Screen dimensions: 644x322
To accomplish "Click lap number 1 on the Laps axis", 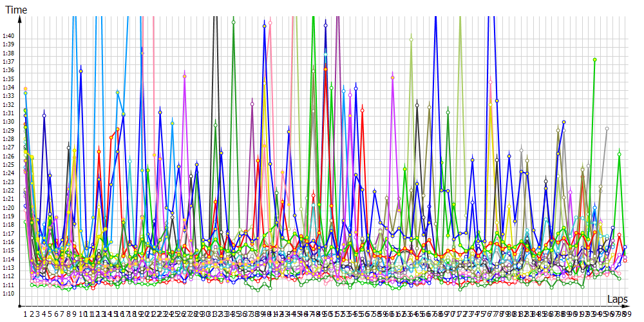I will click(x=25, y=314).
